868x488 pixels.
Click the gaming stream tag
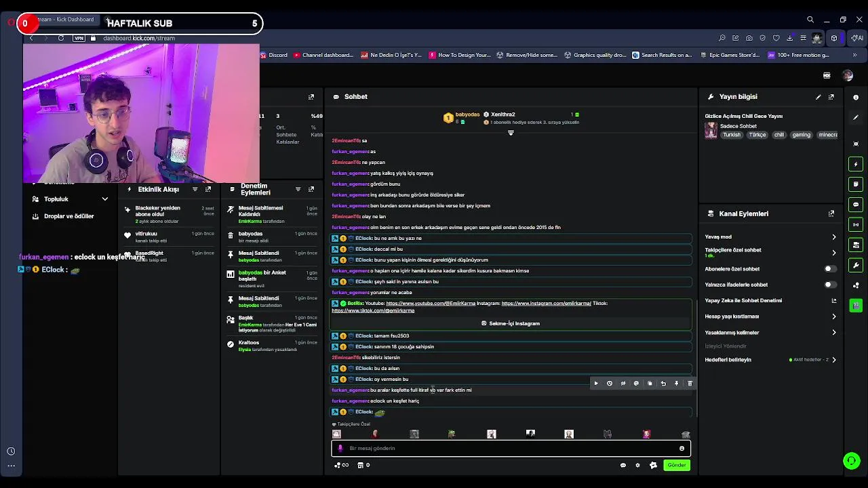coord(801,135)
